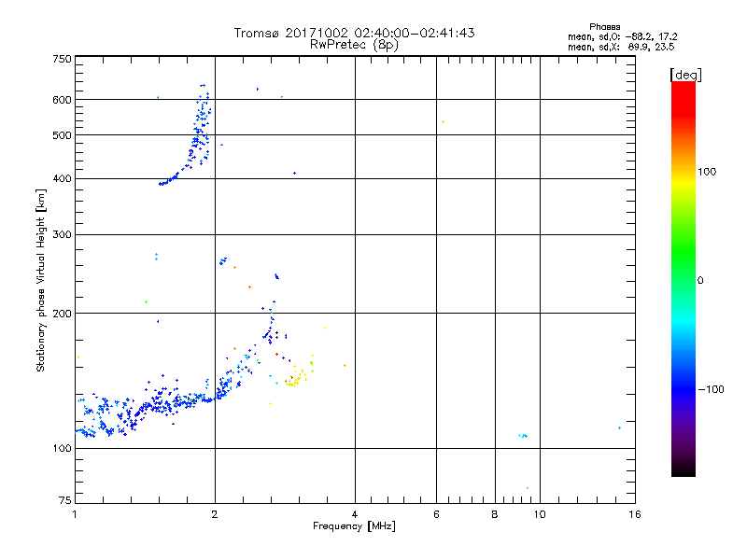Click the y-axis tick label '75'
The height and width of the screenshot is (560, 747).
(x=65, y=500)
